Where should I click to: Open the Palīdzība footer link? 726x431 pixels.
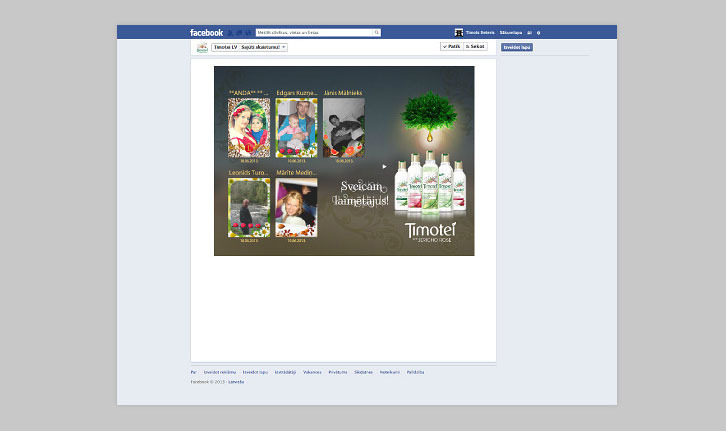pos(415,372)
